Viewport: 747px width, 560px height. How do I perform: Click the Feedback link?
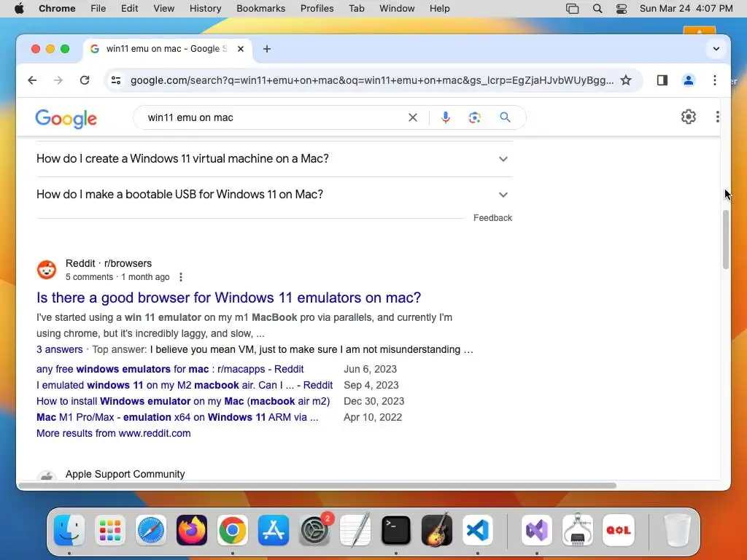pos(492,218)
